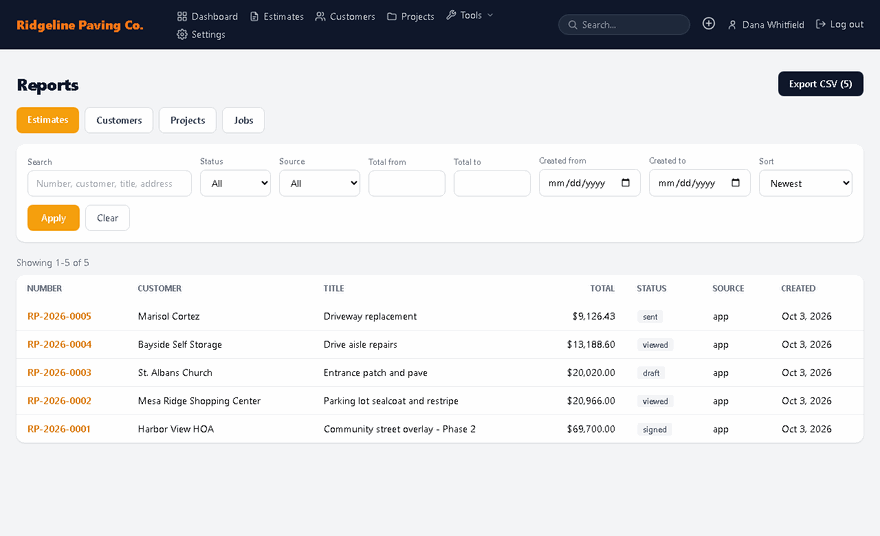Click the sent status badge

(650, 317)
